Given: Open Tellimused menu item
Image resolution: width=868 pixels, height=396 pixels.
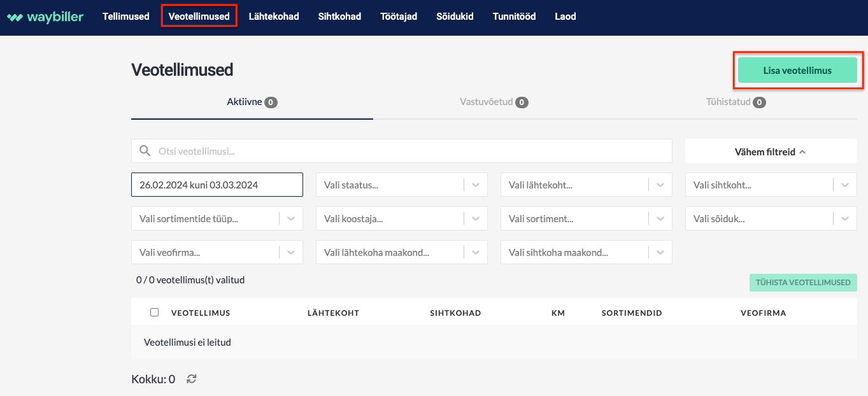Looking at the screenshot, I should 126,17.
